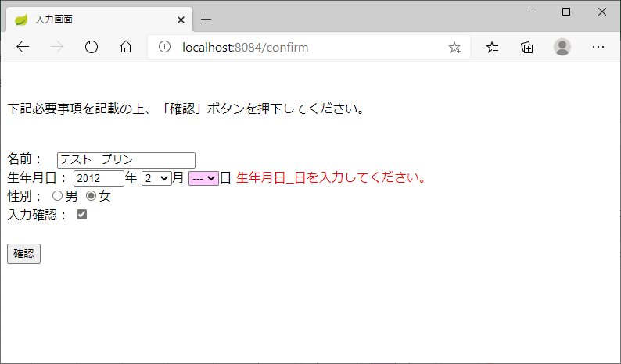Viewport: 621px width, 364px height.
Task: Close the browser window
Action: [x=602, y=12]
